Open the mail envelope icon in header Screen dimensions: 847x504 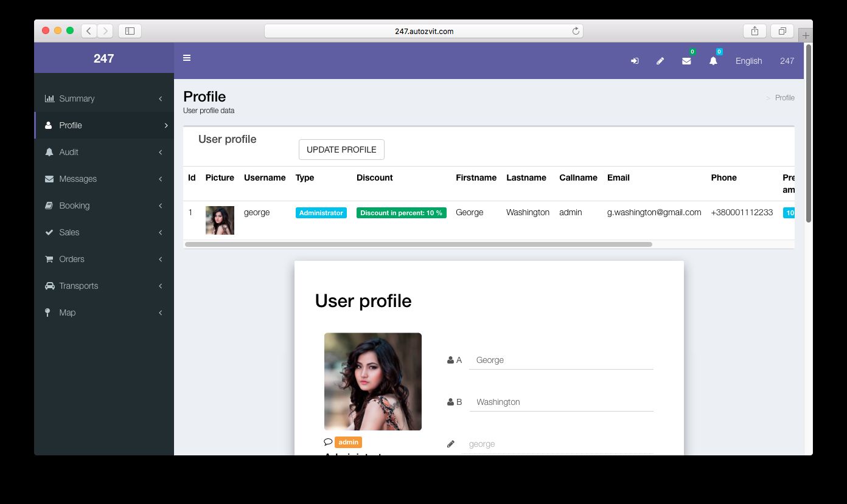coord(686,61)
